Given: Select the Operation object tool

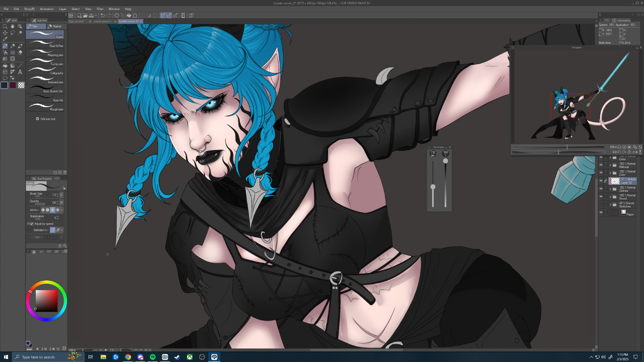Looking at the screenshot, I should pyautogui.click(x=20, y=26).
